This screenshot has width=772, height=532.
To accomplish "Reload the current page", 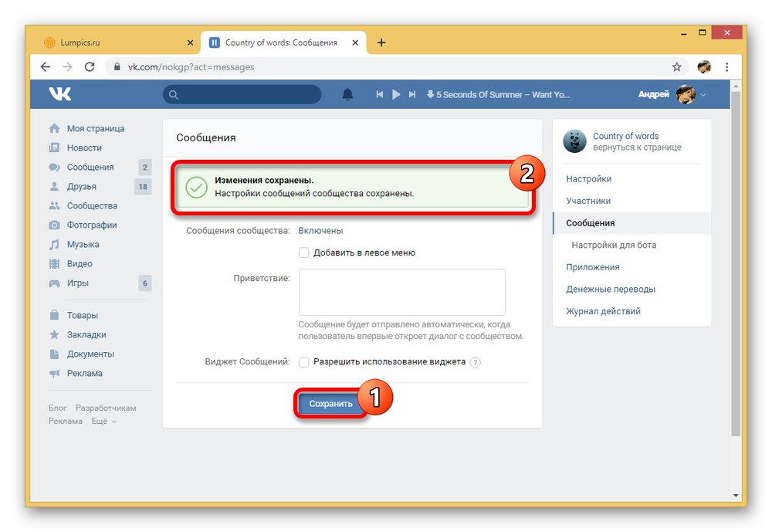I will coord(90,67).
